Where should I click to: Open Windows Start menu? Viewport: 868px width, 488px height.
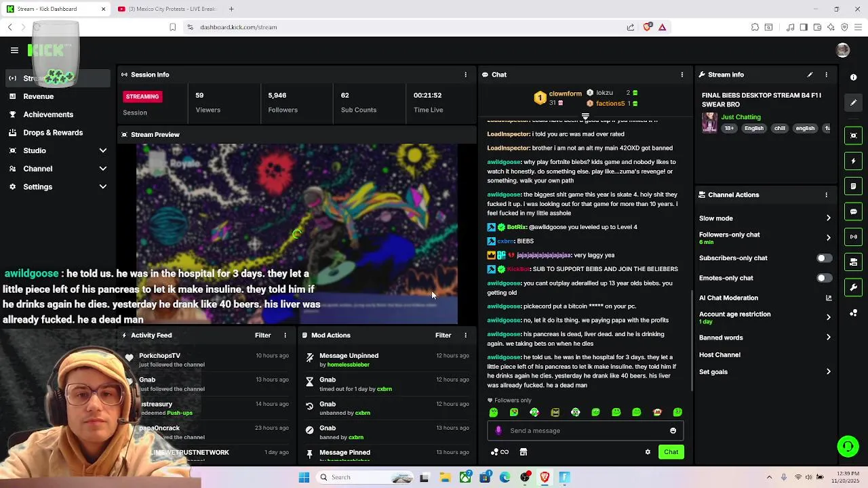[304, 477]
